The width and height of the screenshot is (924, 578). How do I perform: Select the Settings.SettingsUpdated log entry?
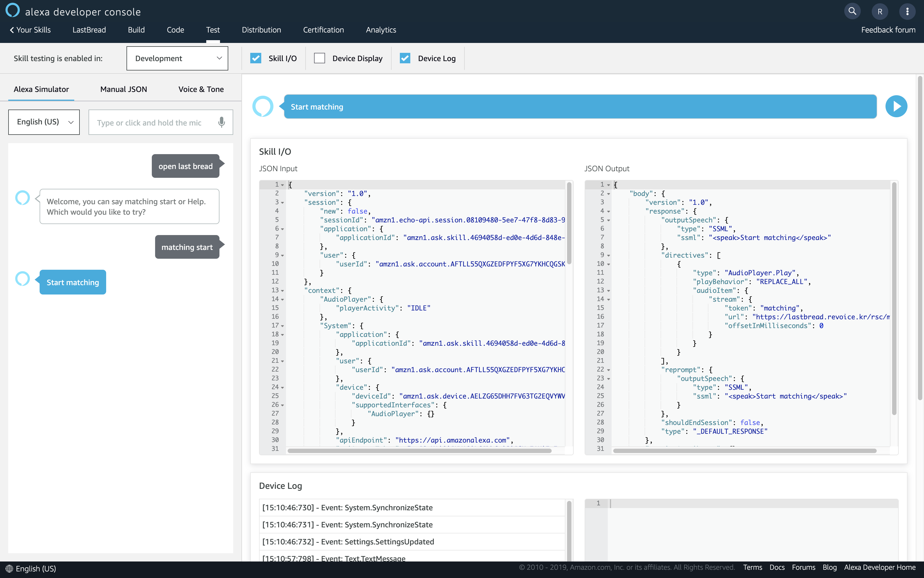pyautogui.click(x=412, y=542)
